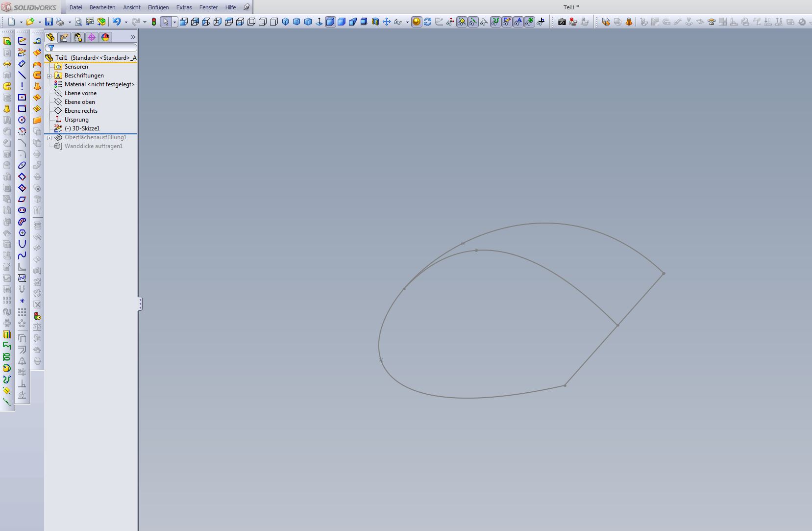Image resolution: width=812 pixels, height=531 pixels.
Task: Click the Extruded Boss/Base feature icon
Action: [x=7, y=42]
